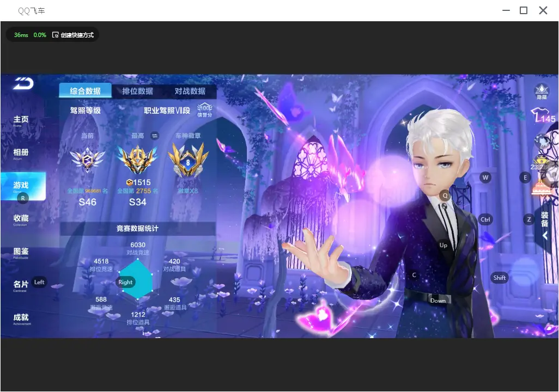Maximize the QQ飞车 window
Viewport: 559px width, 392px height.
(x=524, y=10)
